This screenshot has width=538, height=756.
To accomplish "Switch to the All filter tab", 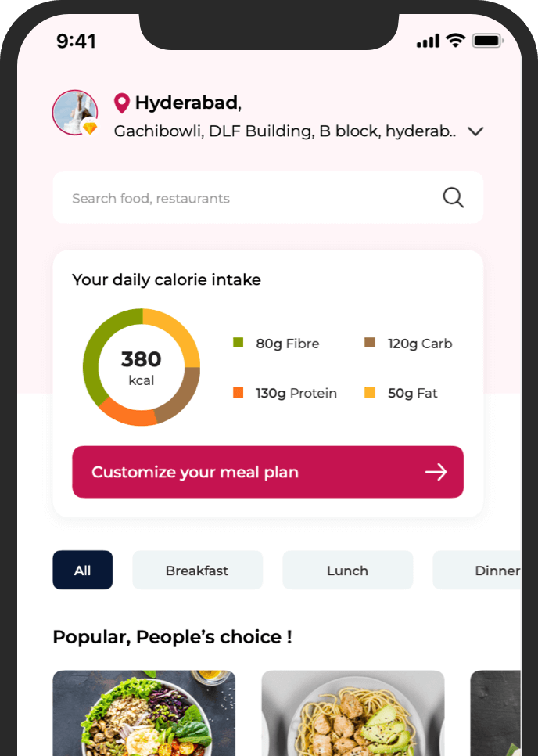I will (82, 570).
